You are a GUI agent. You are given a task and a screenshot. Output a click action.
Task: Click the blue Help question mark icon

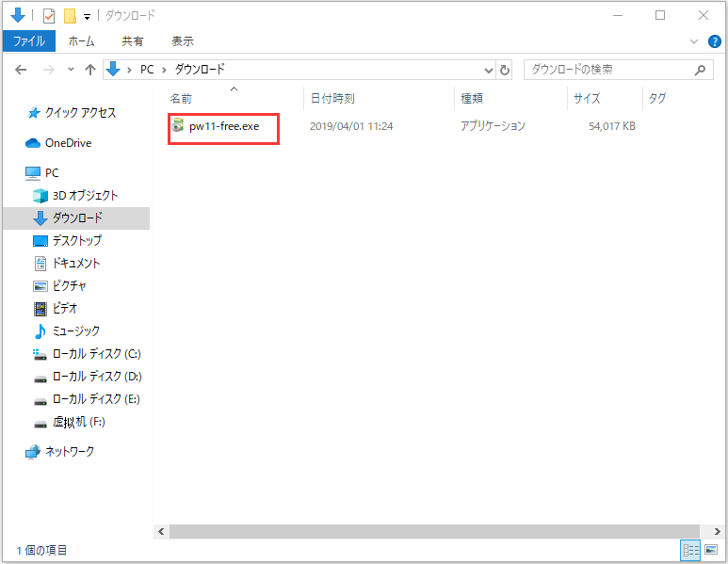pos(714,41)
